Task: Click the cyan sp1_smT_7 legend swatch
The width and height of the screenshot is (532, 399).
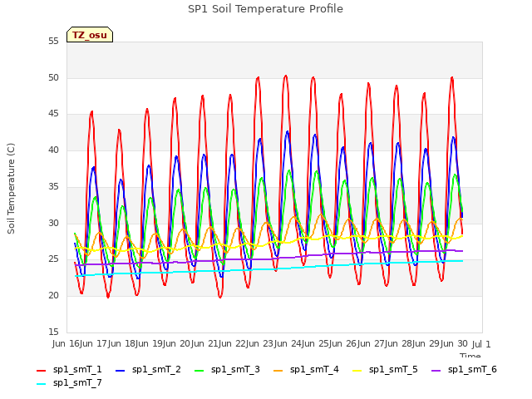Action: [x=41, y=384]
